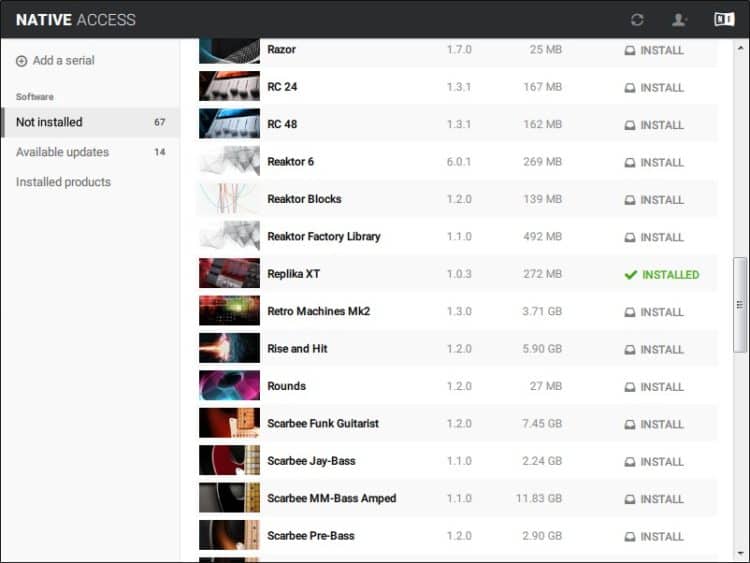Click the Rise and Hit thumbnail
This screenshot has height=563, width=750.
pos(229,348)
